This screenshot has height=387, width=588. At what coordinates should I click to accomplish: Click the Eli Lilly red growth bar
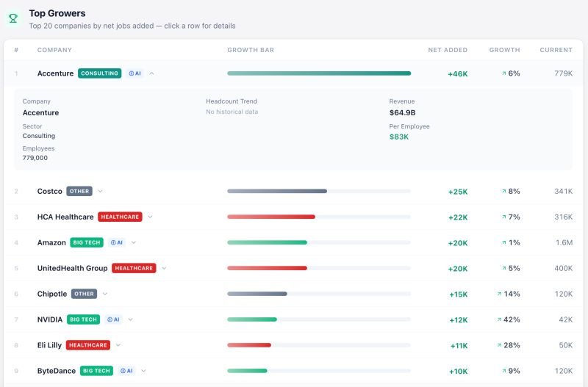tap(249, 345)
